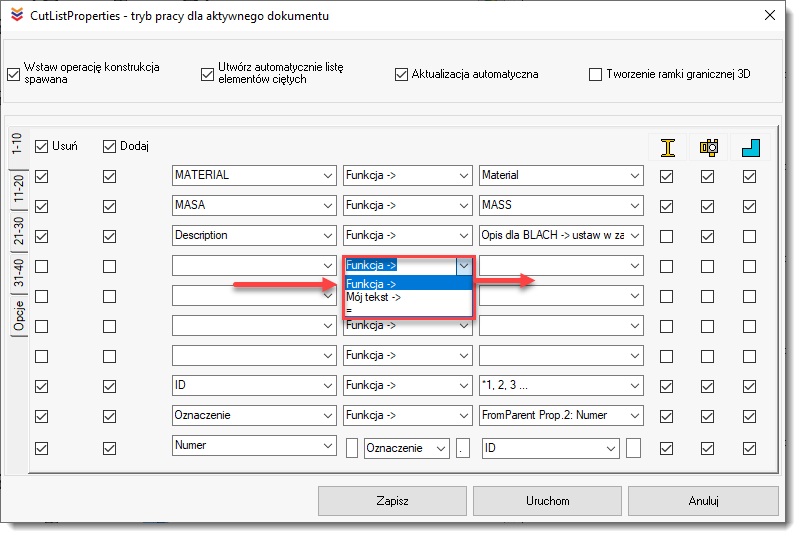
Task: Toggle the 'Usuń' header checkbox
Action: [x=41, y=147]
